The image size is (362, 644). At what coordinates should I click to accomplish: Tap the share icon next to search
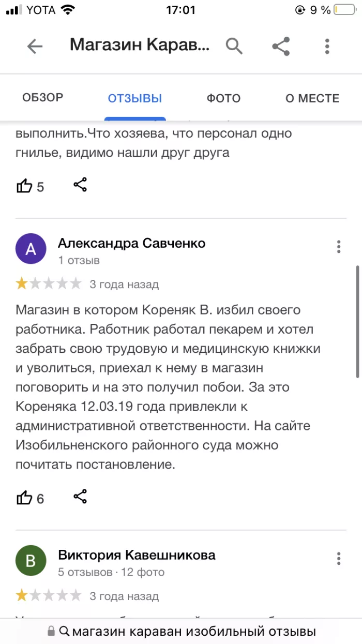click(281, 46)
